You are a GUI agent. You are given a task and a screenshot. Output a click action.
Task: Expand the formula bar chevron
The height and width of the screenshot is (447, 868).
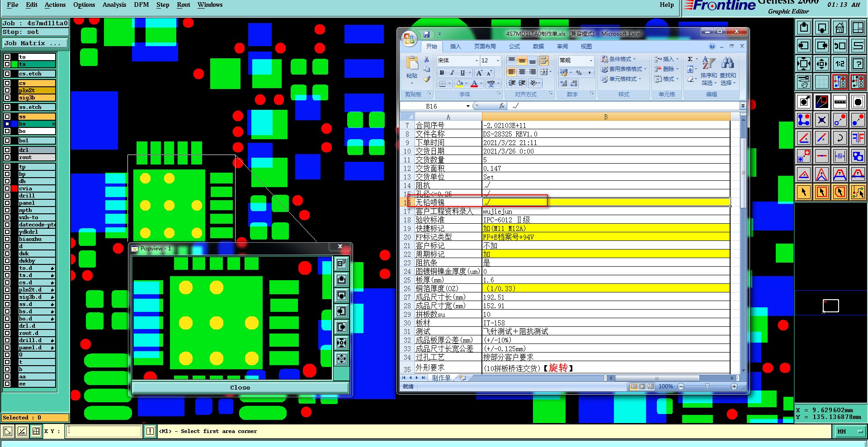(x=743, y=105)
